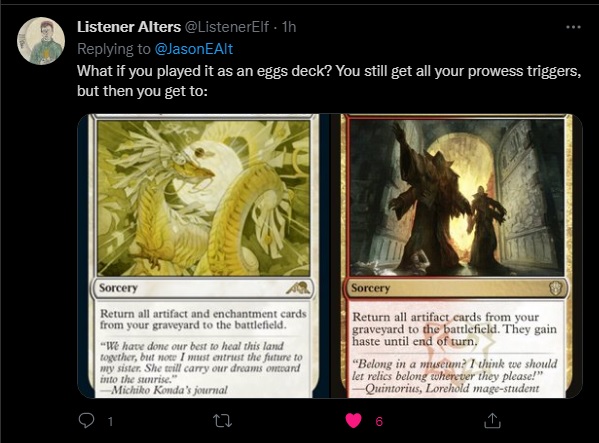Open the 1h timestamp link
This screenshot has height=443, width=599.
tap(289, 27)
